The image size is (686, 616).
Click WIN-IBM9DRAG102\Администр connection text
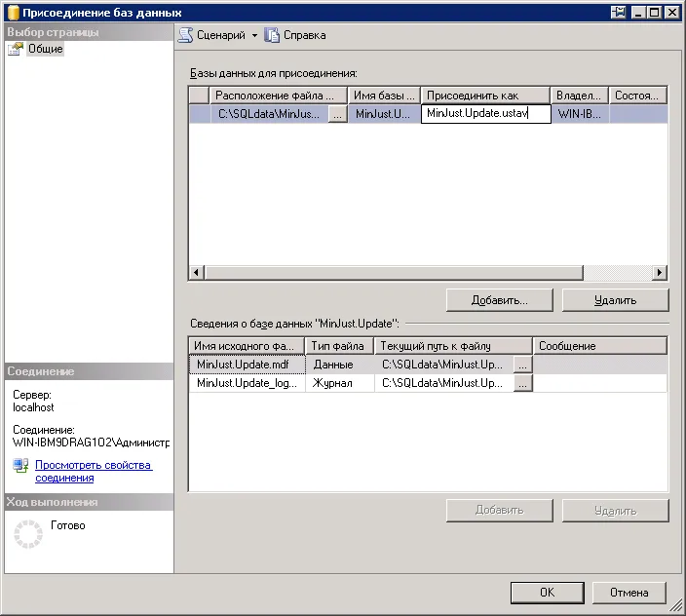point(91,443)
